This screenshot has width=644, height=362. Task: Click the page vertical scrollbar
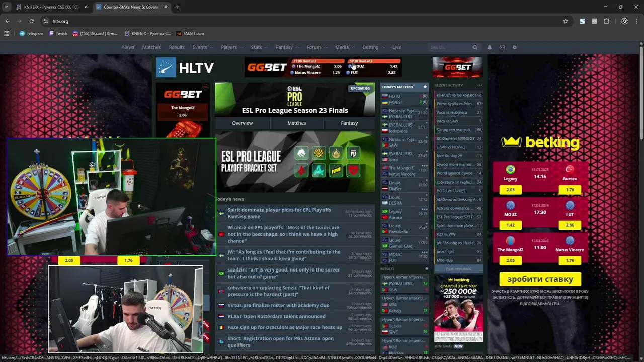641,93
